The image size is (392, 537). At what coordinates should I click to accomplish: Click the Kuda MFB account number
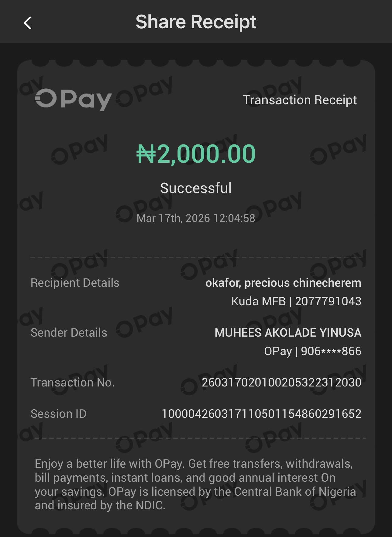click(x=296, y=301)
